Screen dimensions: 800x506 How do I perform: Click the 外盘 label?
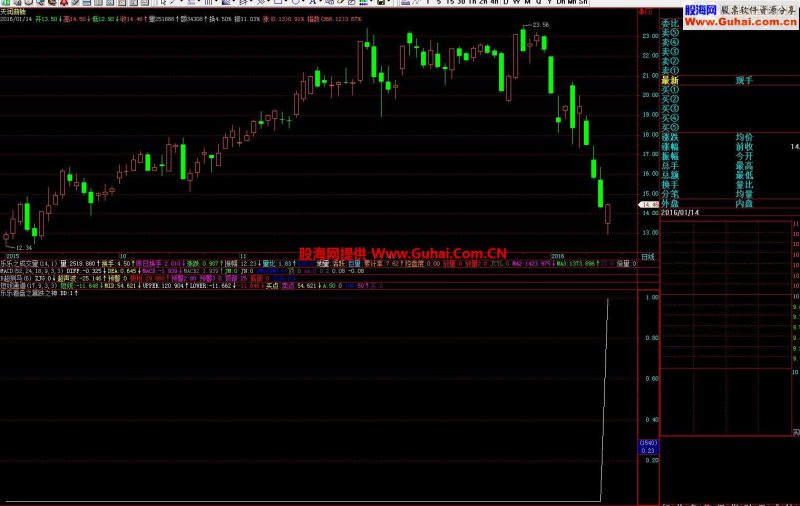pyautogui.click(x=670, y=204)
